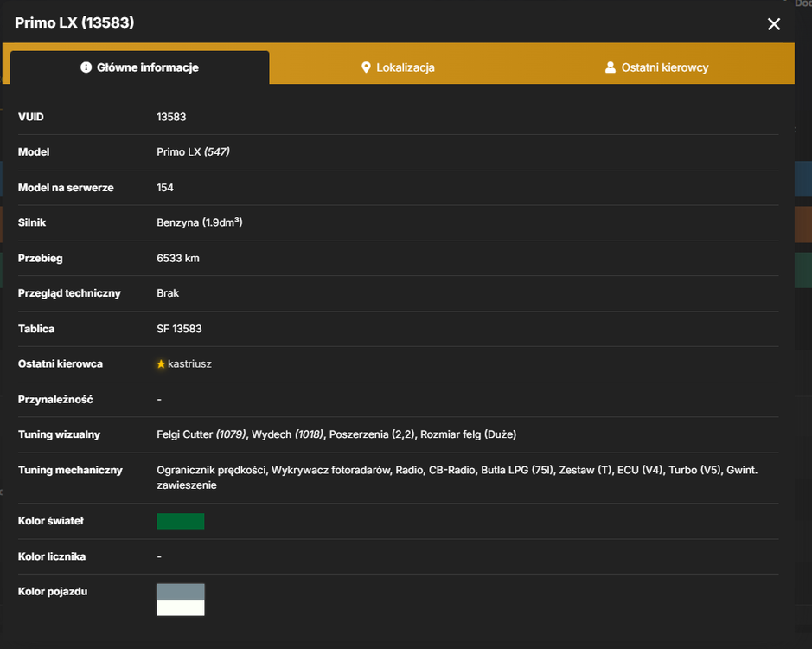The width and height of the screenshot is (812, 649).
Task: Click the Felgi Cutter tuning entry
Action: pyautogui.click(x=201, y=434)
